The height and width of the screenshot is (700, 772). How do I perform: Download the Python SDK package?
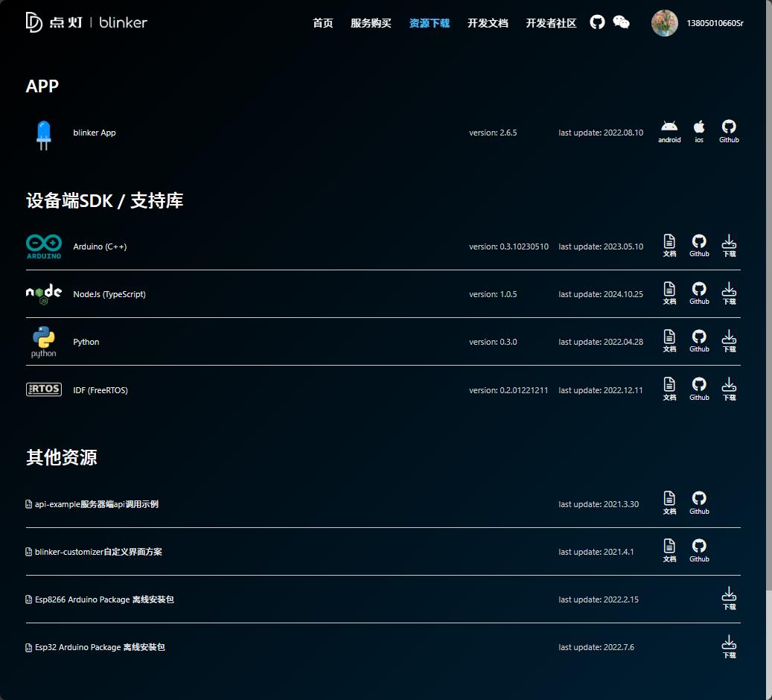[x=729, y=341]
